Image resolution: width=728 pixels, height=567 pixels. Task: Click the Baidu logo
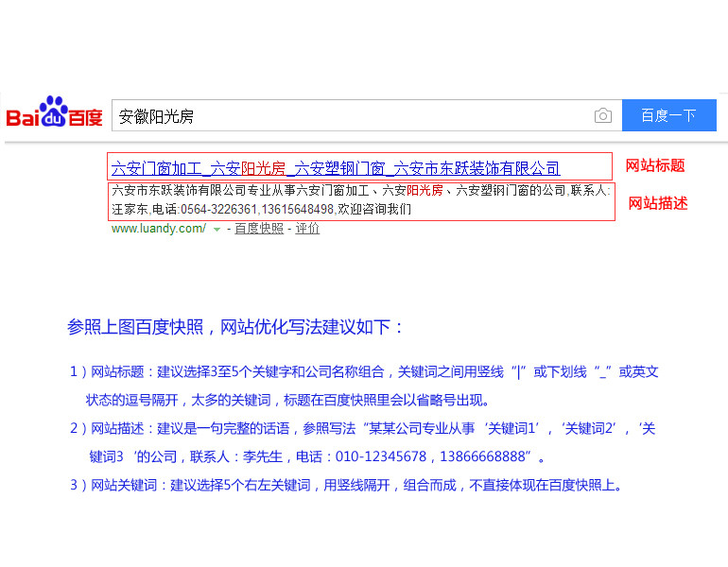54,112
